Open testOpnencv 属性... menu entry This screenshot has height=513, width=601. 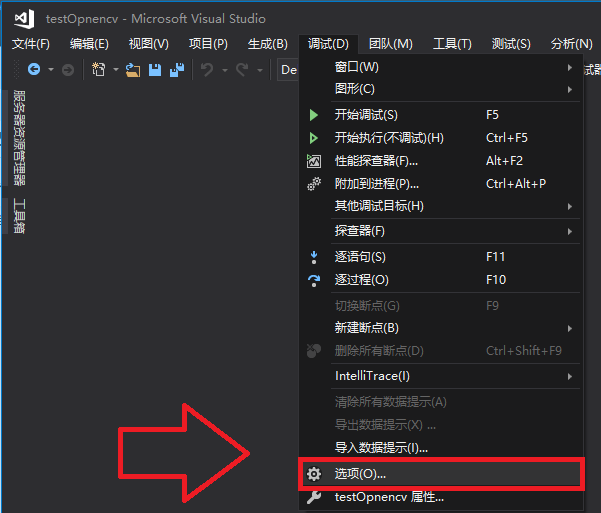[441, 497]
